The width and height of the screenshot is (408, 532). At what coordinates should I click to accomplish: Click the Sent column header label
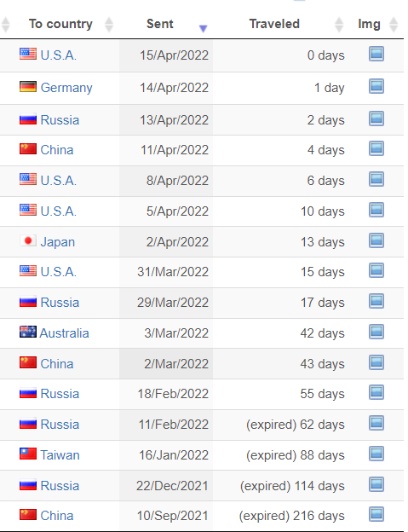pyautogui.click(x=159, y=24)
